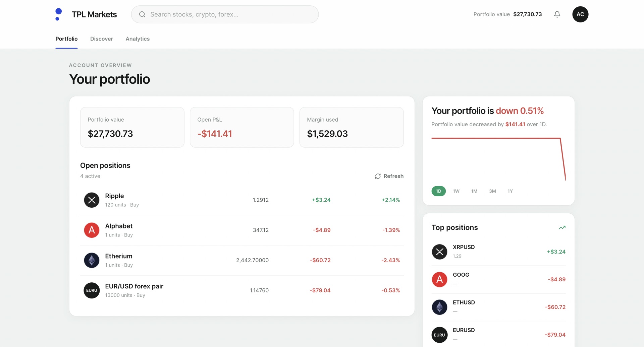
Task: Click the search magnifier icon
Action: click(x=142, y=14)
